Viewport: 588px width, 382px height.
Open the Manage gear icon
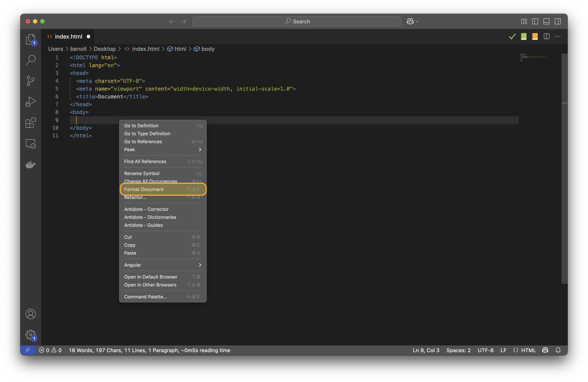point(31,335)
